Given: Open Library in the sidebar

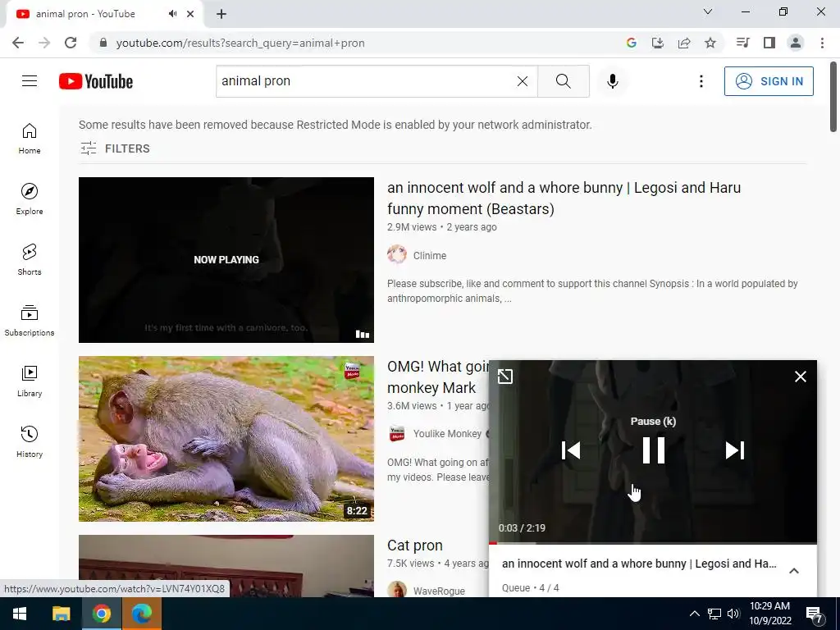Looking at the screenshot, I should click(x=30, y=381).
